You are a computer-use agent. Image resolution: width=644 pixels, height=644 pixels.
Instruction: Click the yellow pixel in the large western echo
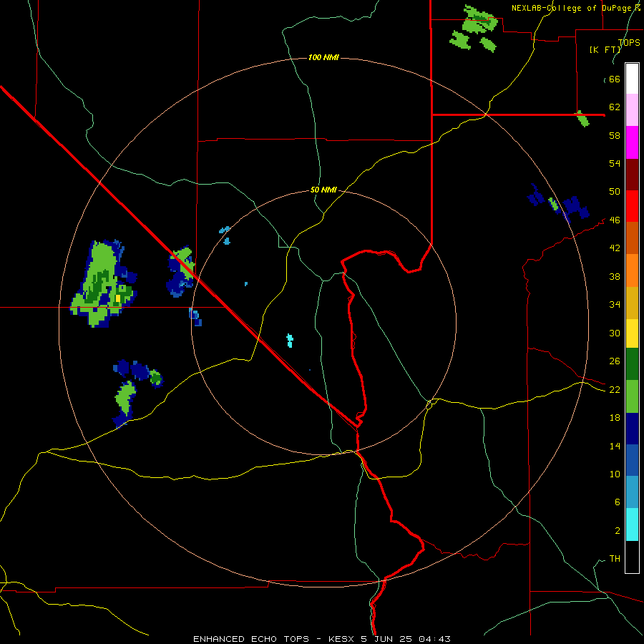(118, 298)
